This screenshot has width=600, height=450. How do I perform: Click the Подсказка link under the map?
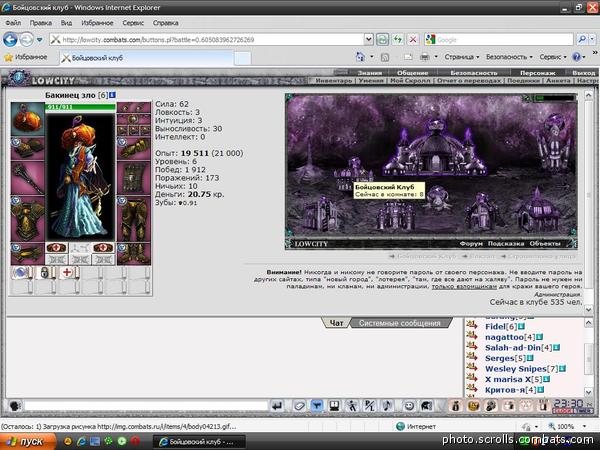[506, 244]
